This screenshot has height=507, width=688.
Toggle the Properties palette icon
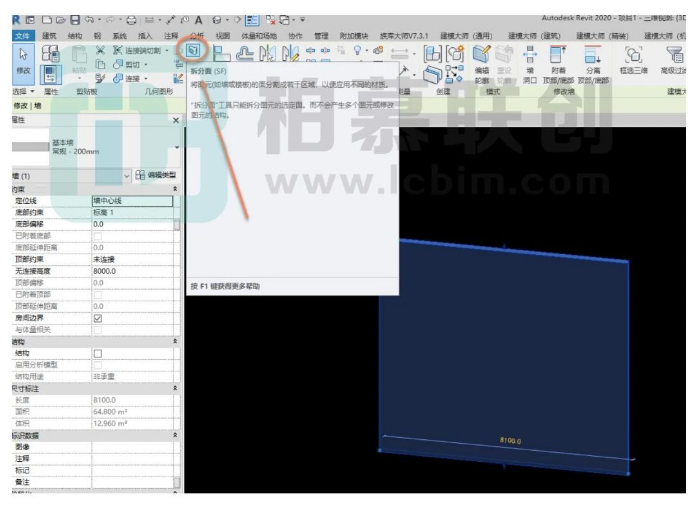[50, 74]
